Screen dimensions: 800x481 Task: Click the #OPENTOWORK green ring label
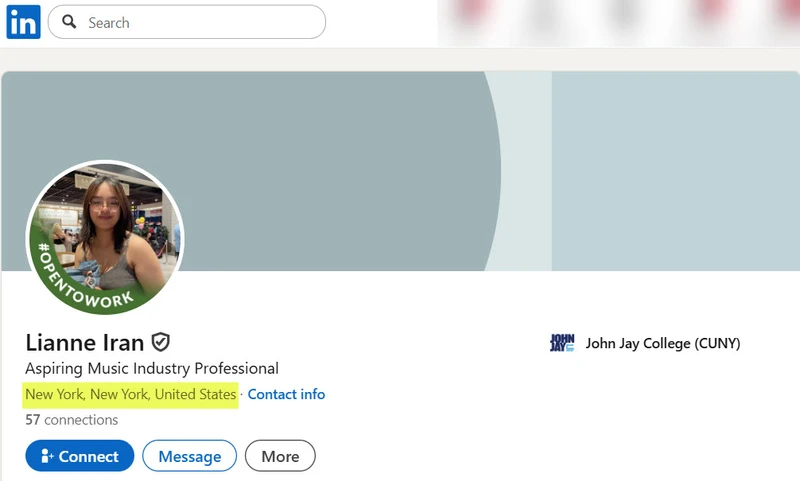click(84, 278)
